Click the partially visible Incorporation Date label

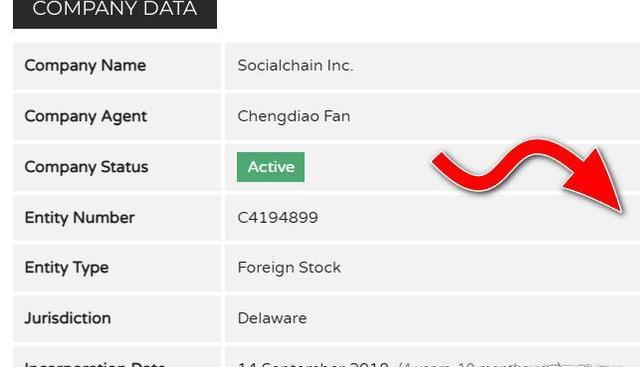(95, 364)
